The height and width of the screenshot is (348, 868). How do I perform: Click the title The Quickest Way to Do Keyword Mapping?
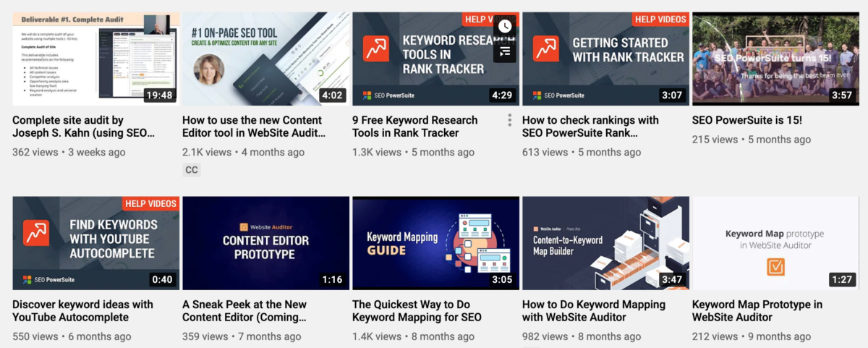point(417,310)
